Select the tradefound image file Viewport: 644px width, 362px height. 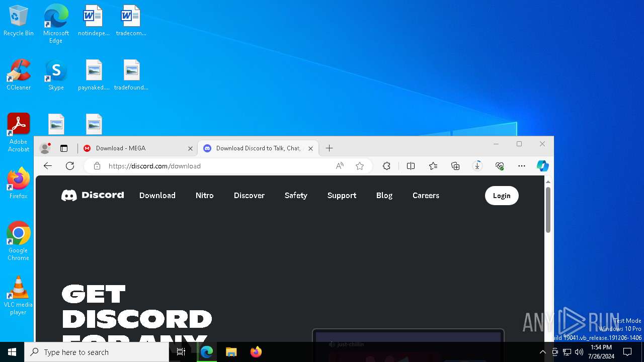pyautogui.click(x=131, y=75)
